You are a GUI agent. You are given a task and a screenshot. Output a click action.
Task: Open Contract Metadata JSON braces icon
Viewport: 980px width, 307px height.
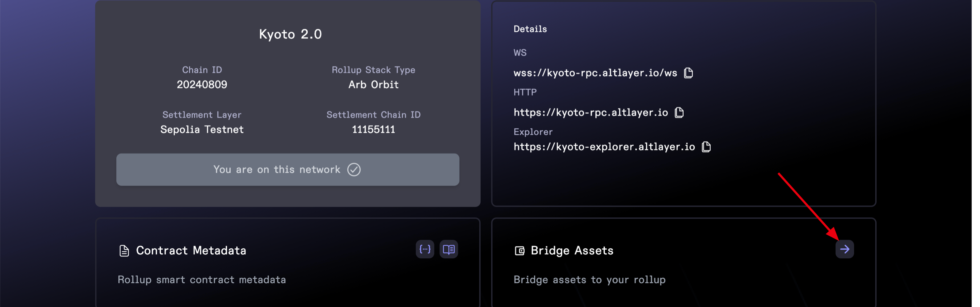tap(424, 249)
